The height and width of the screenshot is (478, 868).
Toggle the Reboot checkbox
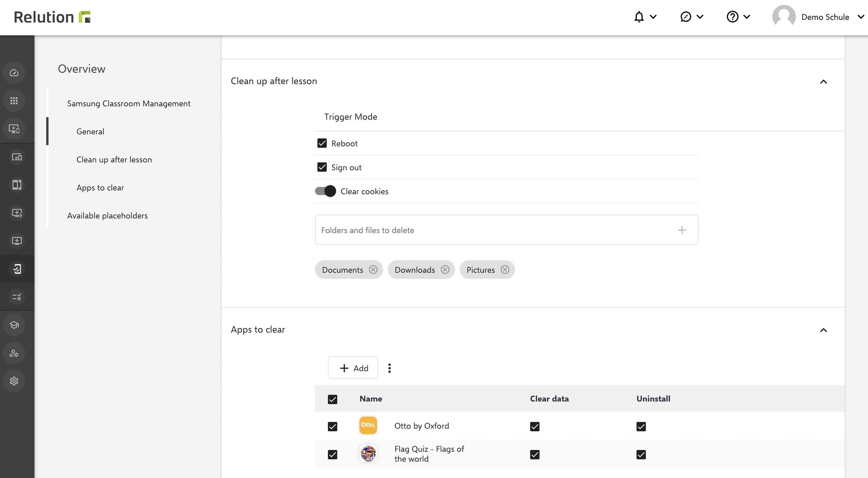click(x=321, y=143)
